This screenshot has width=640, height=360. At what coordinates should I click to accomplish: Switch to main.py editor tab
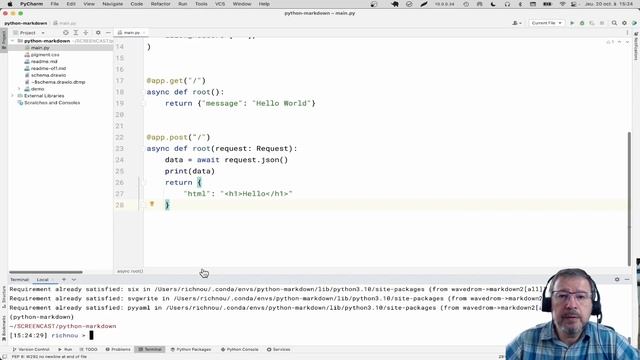131,33
